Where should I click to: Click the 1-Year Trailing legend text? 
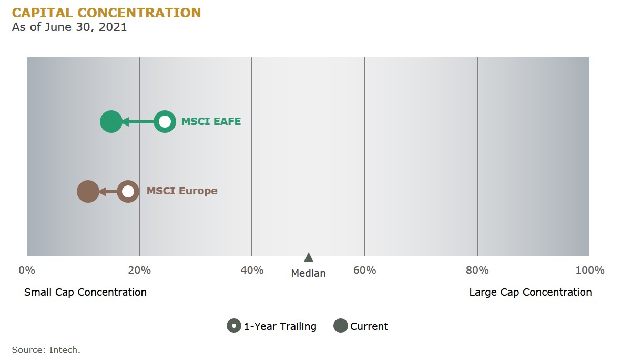pyautogui.click(x=280, y=327)
